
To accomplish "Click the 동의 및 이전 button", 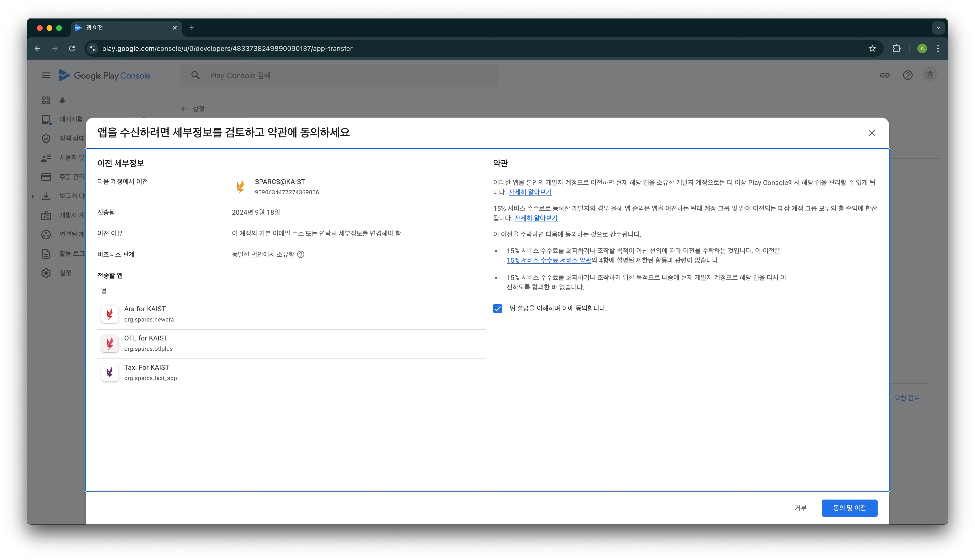I will (x=849, y=508).
